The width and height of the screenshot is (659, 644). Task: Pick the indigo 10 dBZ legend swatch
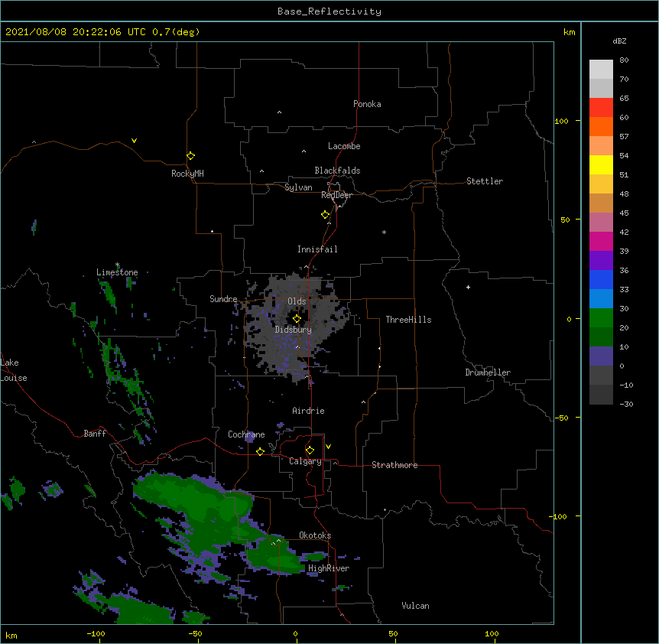click(x=601, y=356)
